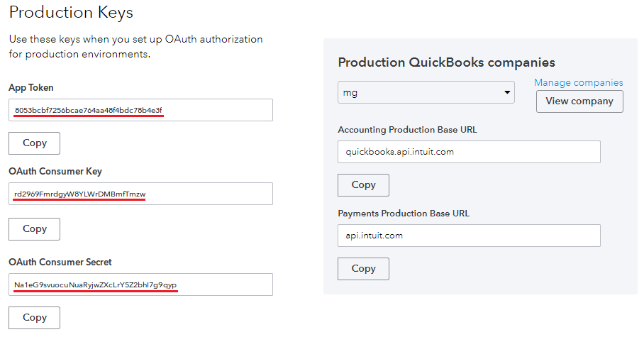Select the api.intuit.com payments URL field
This screenshot has width=644, height=337.
[x=469, y=236]
